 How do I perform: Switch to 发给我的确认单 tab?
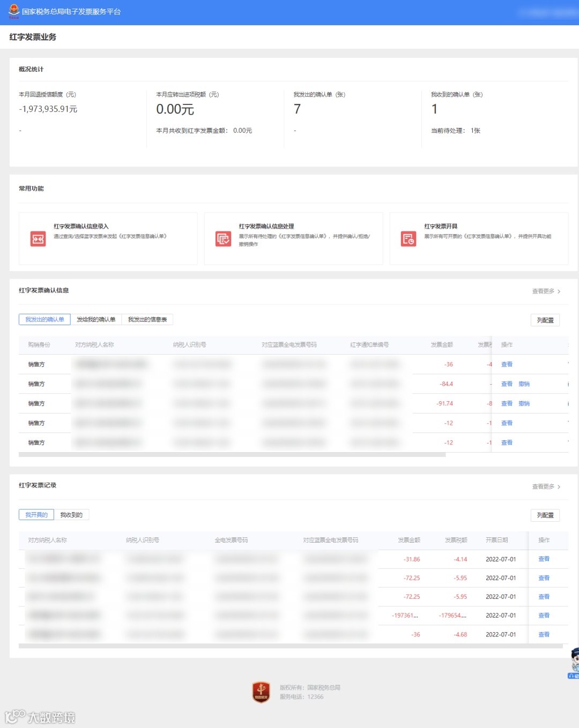(96, 319)
